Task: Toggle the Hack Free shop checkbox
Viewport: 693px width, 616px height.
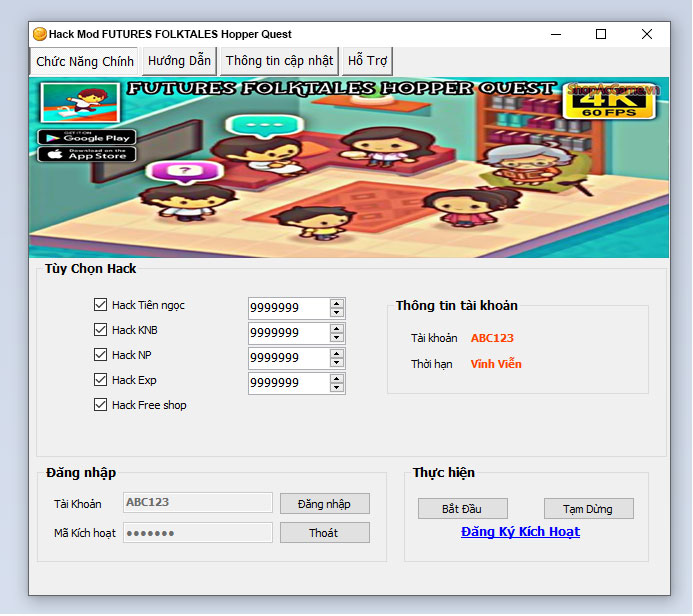Action: pyautogui.click(x=100, y=405)
